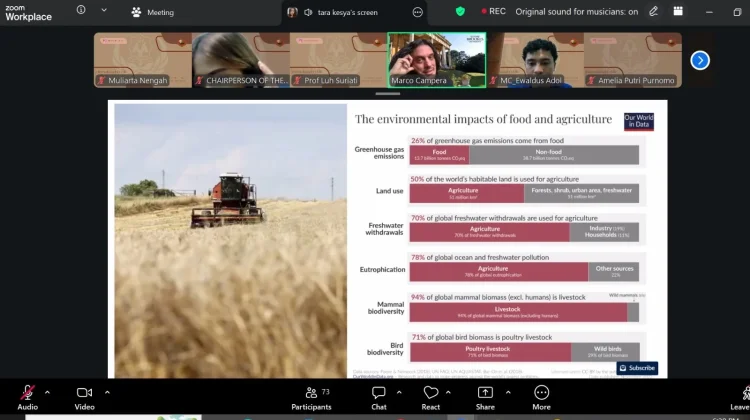Open the Participants panel
Screen dimensions: 750x420
click(311, 398)
